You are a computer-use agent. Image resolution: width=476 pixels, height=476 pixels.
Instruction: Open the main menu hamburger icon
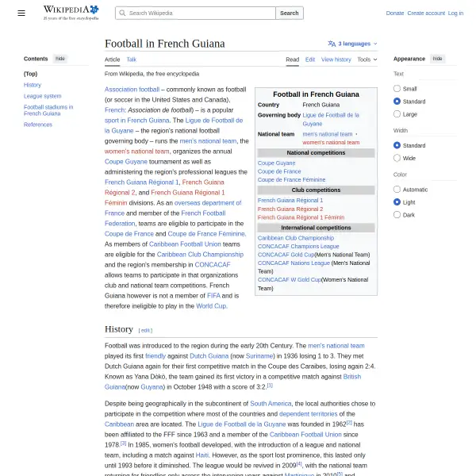pyautogui.click(x=21, y=13)
